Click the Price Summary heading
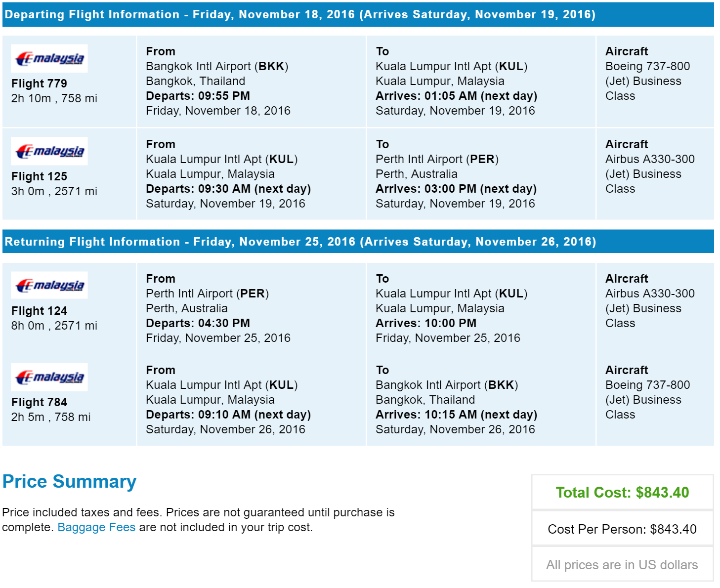Viewport: 720px width, 588px height. coord(69,481)
